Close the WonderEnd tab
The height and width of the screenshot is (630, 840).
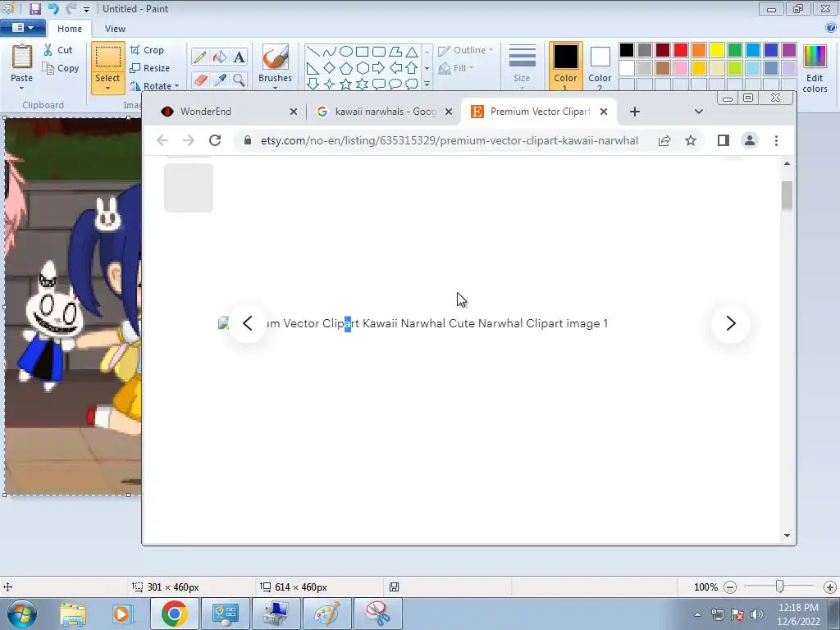click(x=294, y=112)
